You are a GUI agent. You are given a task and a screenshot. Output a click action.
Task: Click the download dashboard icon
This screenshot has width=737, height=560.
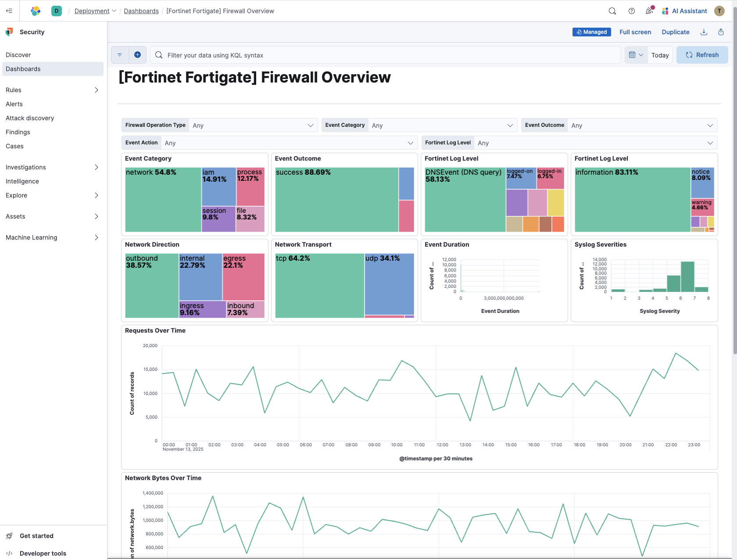pyautogui.click(x=704, y=32)
